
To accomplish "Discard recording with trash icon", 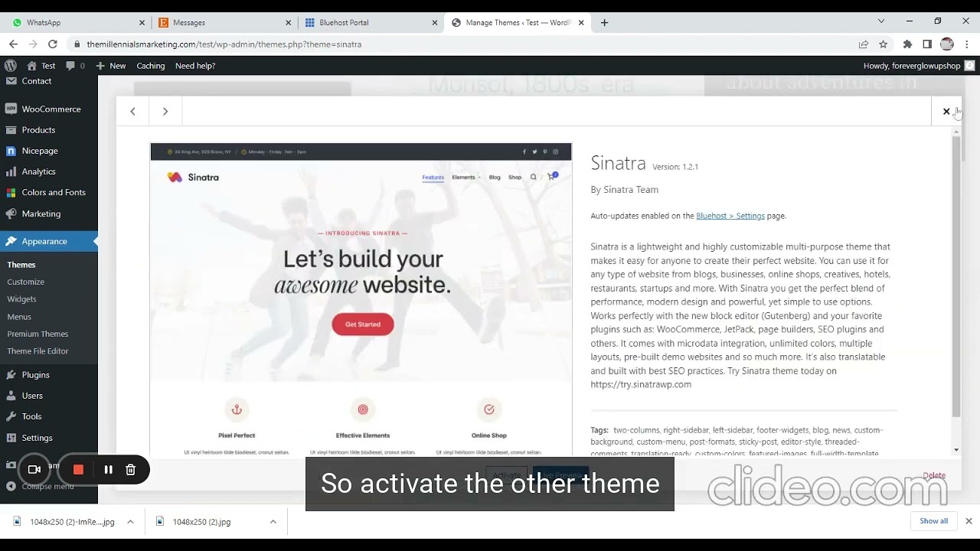I will tap(130, 469).
